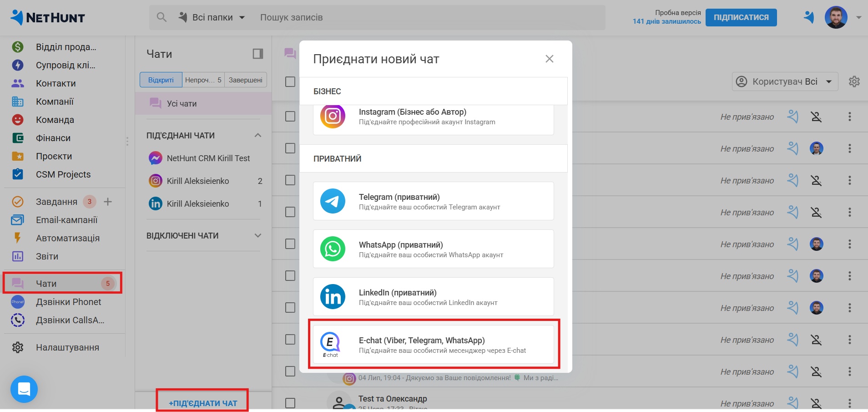Click the Telegram icon in private section

pyautogui.click(x=333, y=201)
